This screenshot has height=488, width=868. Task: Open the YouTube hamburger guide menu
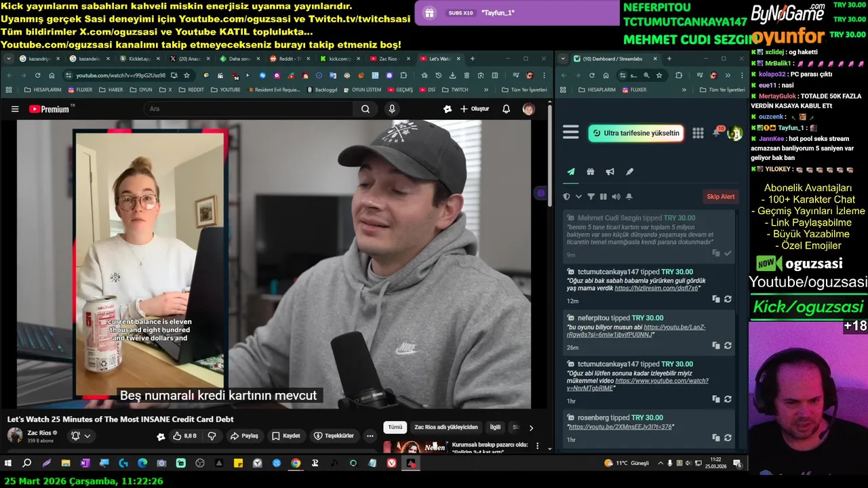point(15,109)
